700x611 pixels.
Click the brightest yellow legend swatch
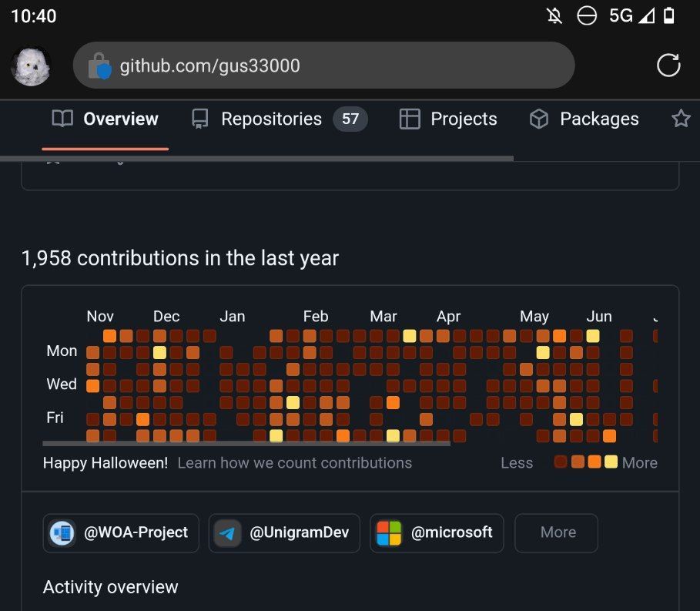tap(611, 462)
